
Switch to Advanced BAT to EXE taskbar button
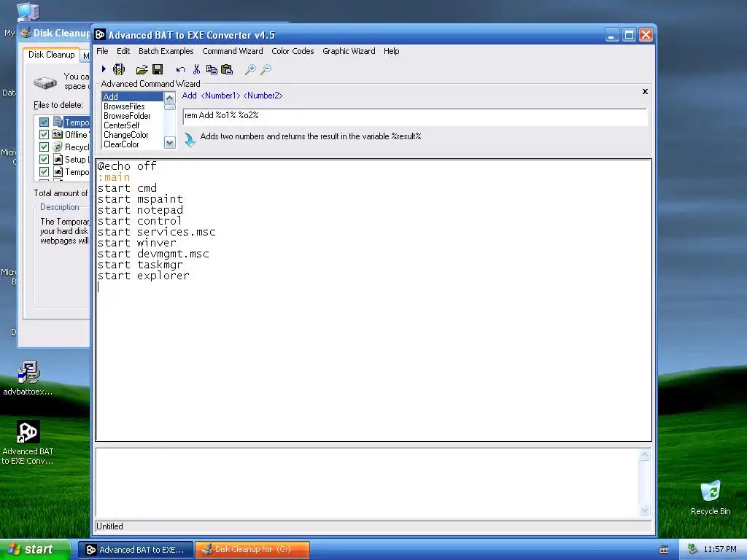click(136, 550)
